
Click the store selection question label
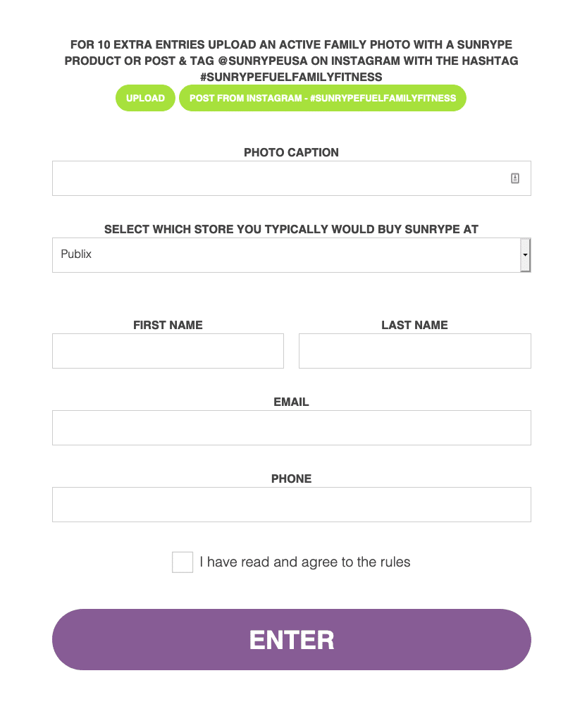(291, 229)
